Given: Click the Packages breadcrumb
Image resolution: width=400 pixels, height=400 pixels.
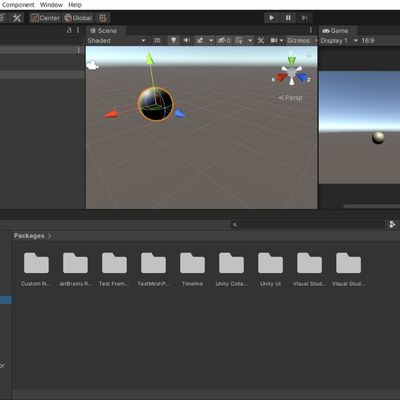Looking at the screenshot, I should pos(29,236).
